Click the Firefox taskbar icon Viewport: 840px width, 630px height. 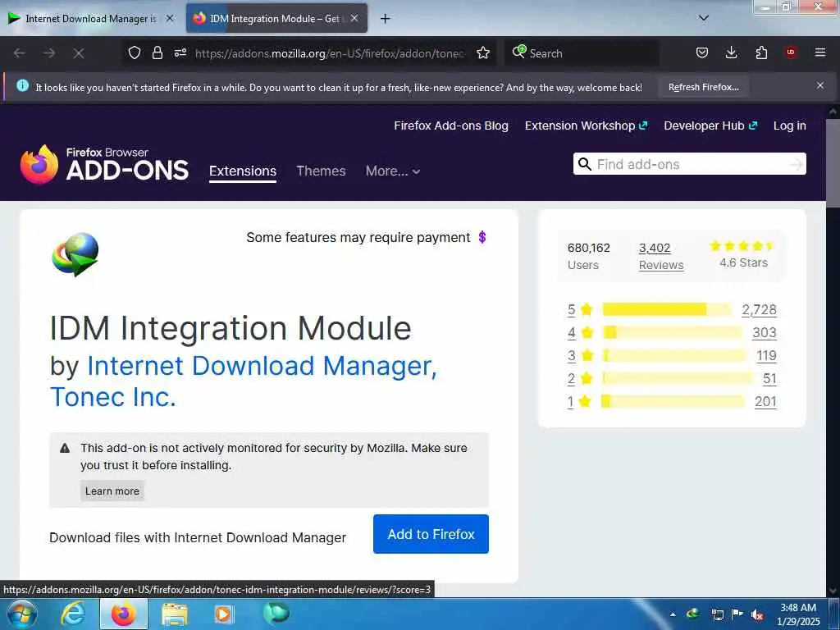pyautogui.click(x=123, y=614)
